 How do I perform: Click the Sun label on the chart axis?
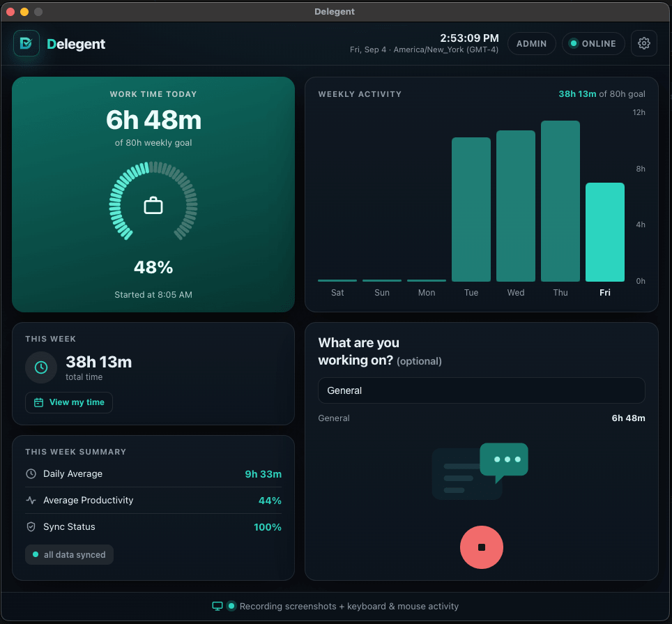coord(382,293)
